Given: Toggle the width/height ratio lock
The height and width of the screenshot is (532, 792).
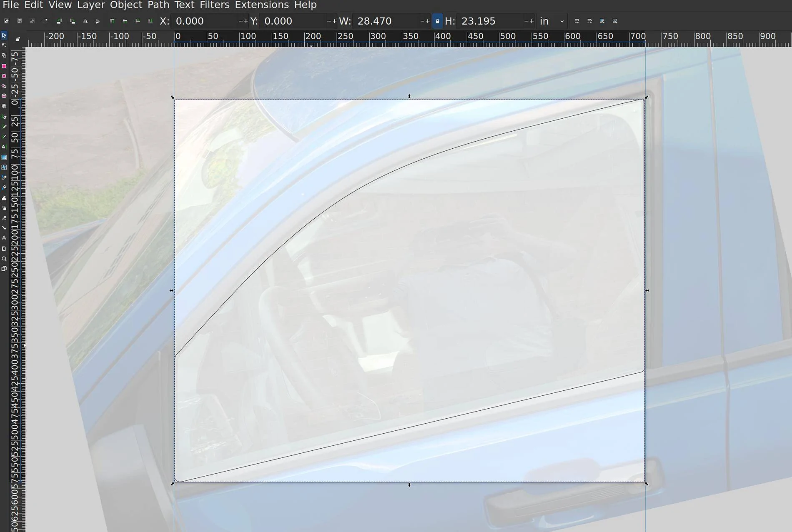Looking at the screenshot, I should pyautogui.click(x=437, y=21).
